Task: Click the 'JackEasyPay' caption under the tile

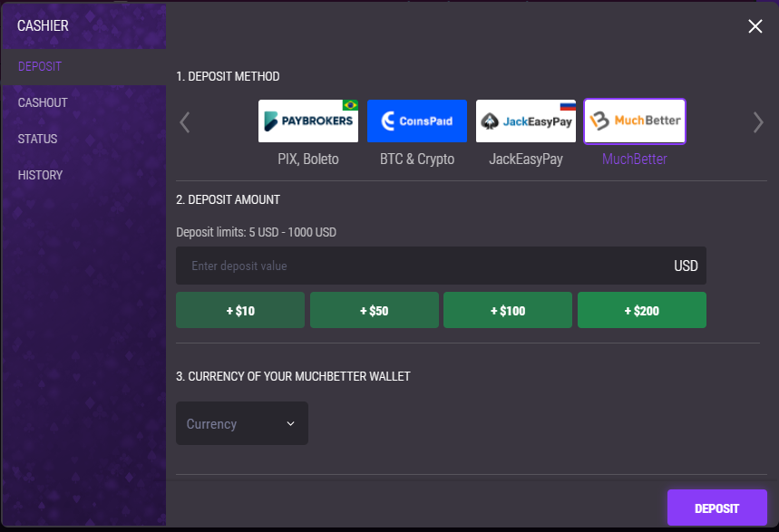Action: 526,159
